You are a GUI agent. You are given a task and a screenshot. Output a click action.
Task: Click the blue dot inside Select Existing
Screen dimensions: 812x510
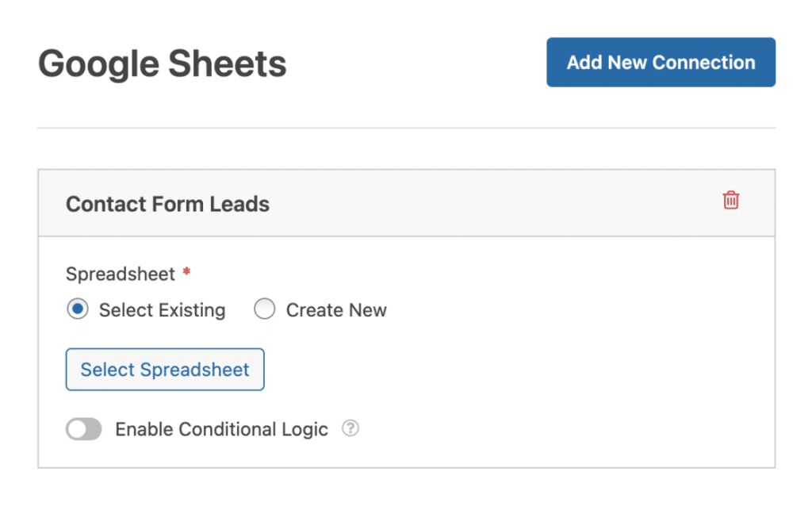(x=78, y=310)
